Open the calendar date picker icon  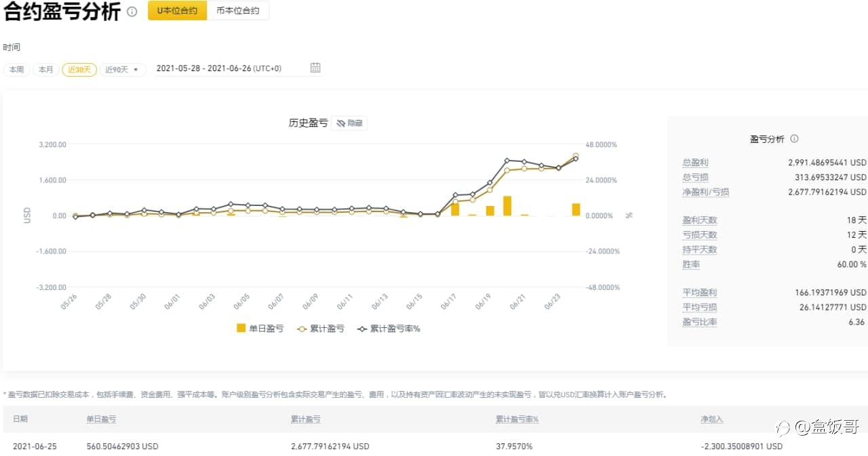[315, 68]
